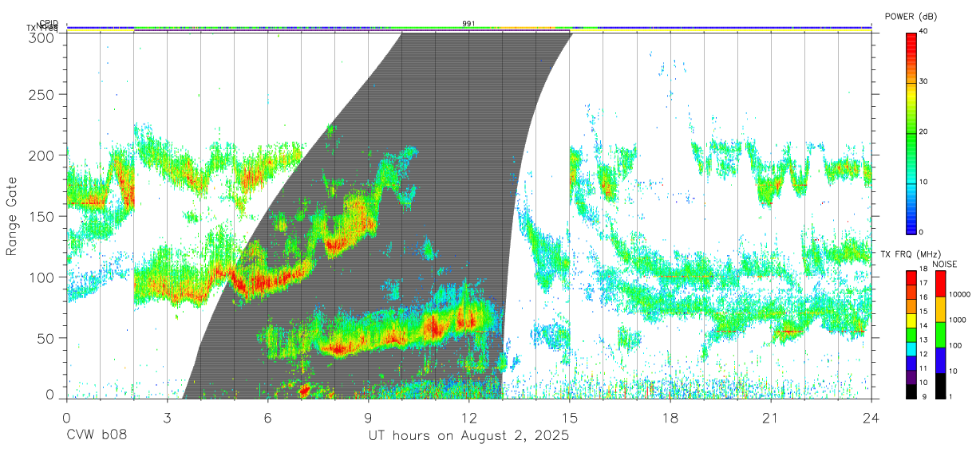
Task: Click the 14 tick on TX FRQ scale
Action: [925, 325]
